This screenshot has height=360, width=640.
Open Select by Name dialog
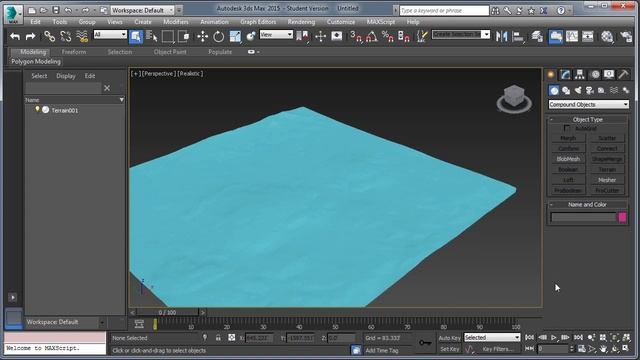(151, 36)
